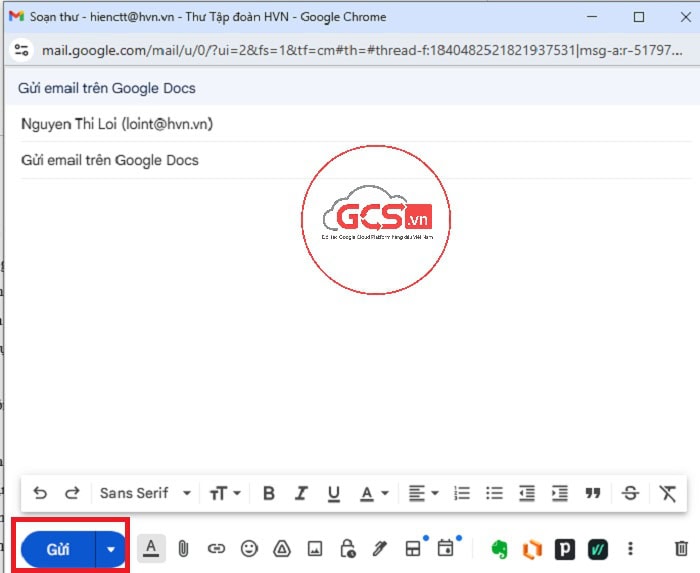The width and height of the screenshot is (700, 573).
Task: Toggle numbered list
Action: pos(462,493)
